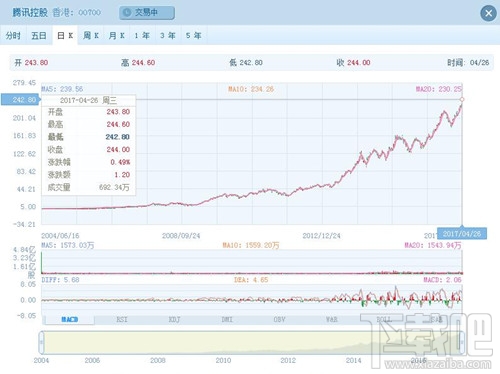Switch to 月K monthly chart tab

pyautogui.click(x=116, y=35)
